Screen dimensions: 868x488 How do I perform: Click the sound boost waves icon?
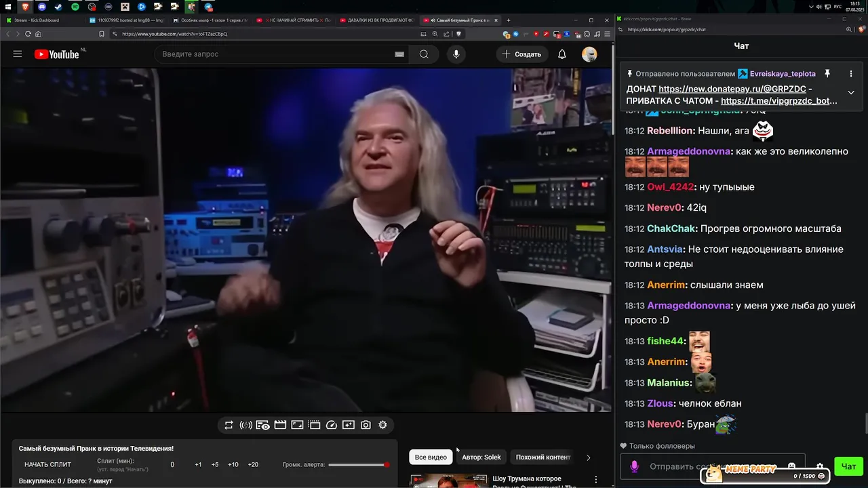point(245,425)
